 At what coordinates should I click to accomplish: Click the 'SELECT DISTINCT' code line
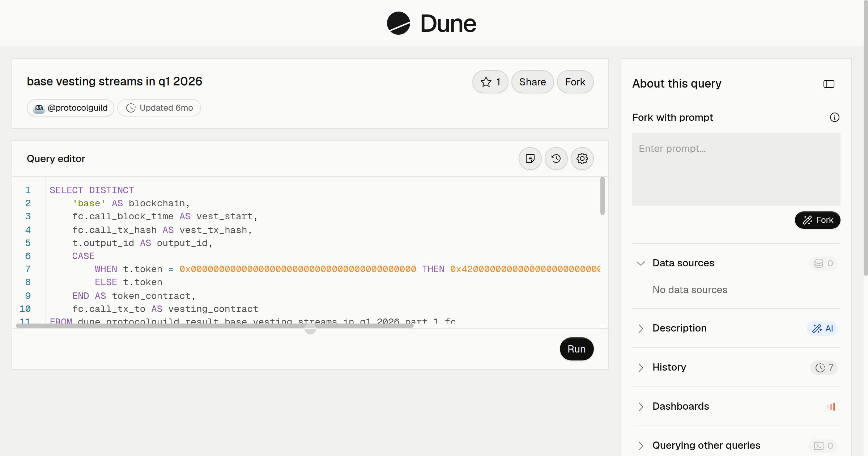[92, 190]
